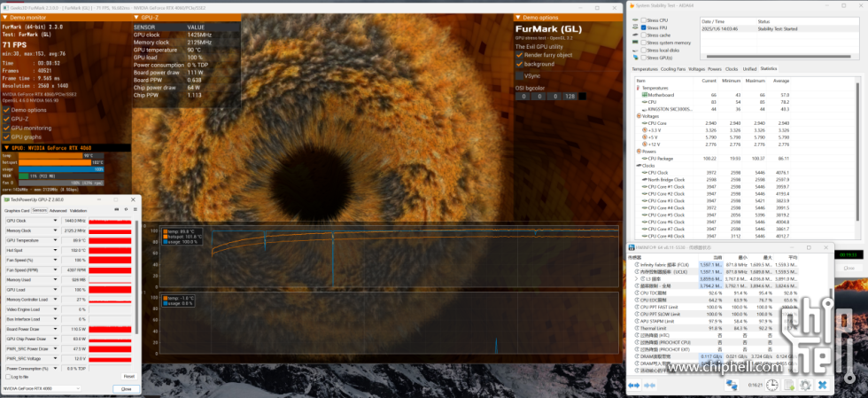Click Temperatures thermometer icon in AIDA64

639,88
